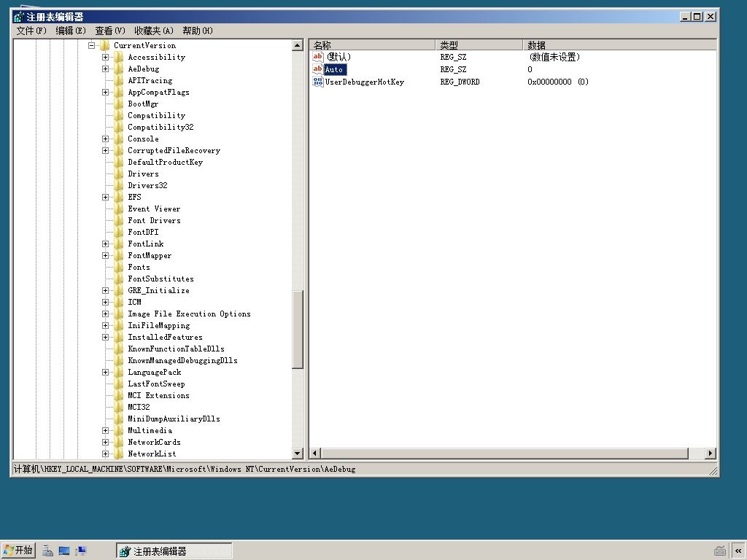Open the 文件(F) menu
This screenshot has height=560, width=747.
coord(31,31)
